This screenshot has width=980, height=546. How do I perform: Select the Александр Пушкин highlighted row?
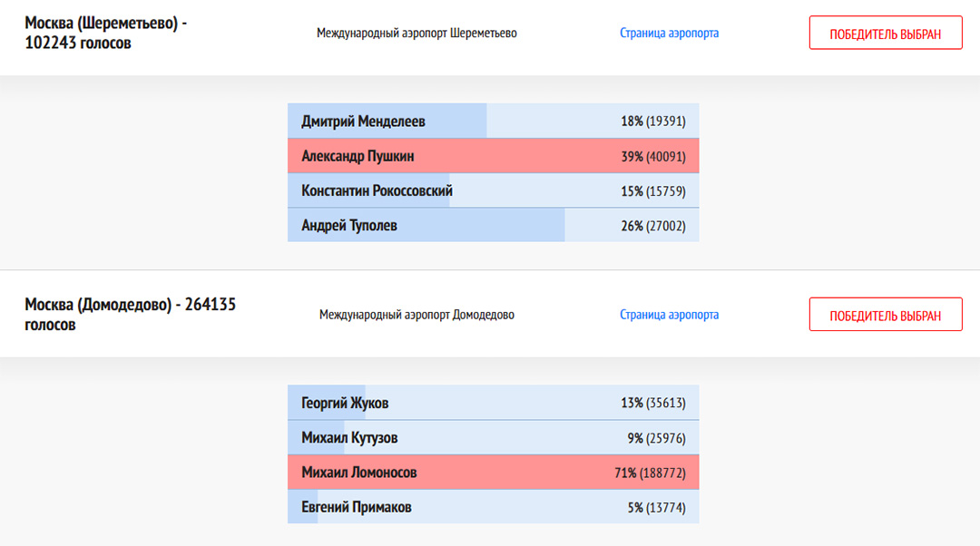click(493, 156)
